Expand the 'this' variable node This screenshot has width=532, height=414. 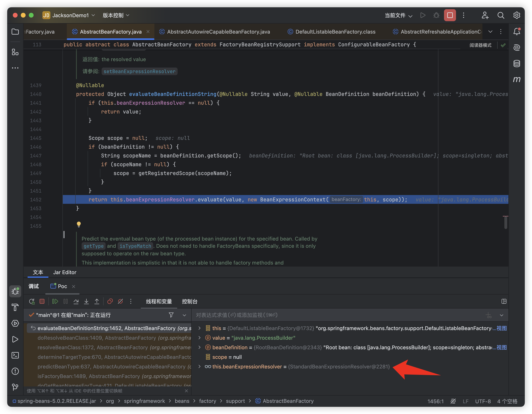point(200,328)
